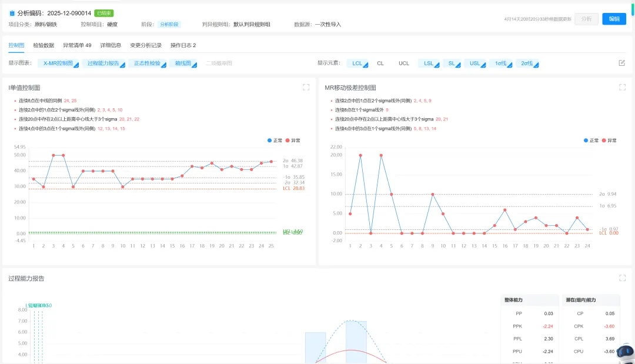The width and height of the screenshot is (635, 364).
Task: Expand the MR移动极差控制图 chart to fullscreen
Action: click(x=622, y=87)
